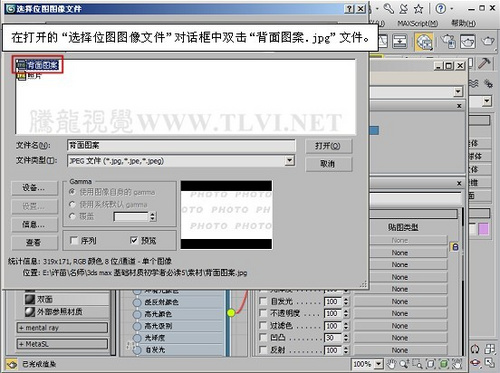Select the 背面图案 file in the list

38,65
